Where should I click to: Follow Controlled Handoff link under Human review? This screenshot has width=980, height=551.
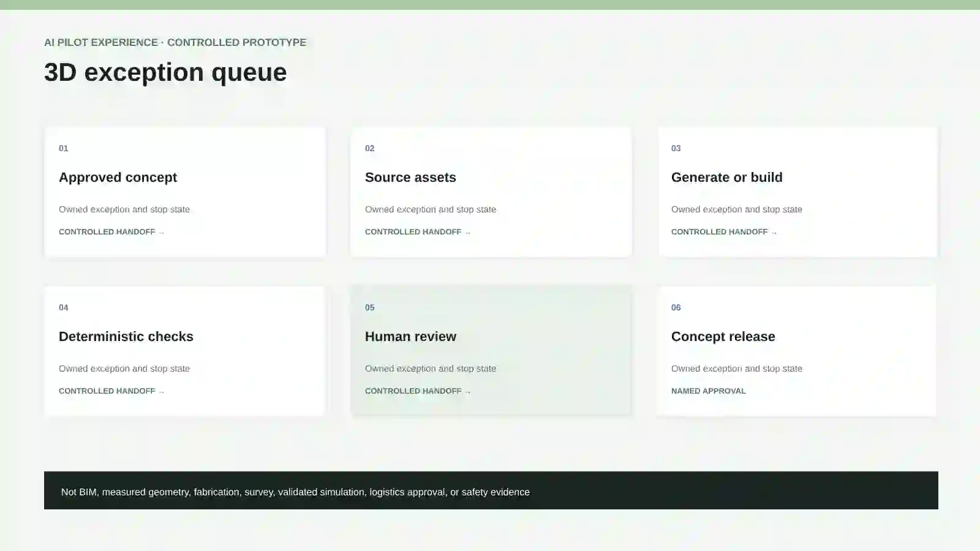point(418,391)
